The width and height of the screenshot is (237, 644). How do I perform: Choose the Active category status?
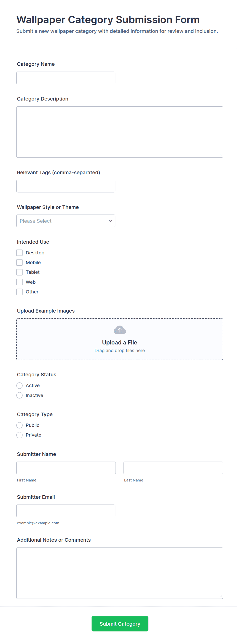[x=20, y=386]
